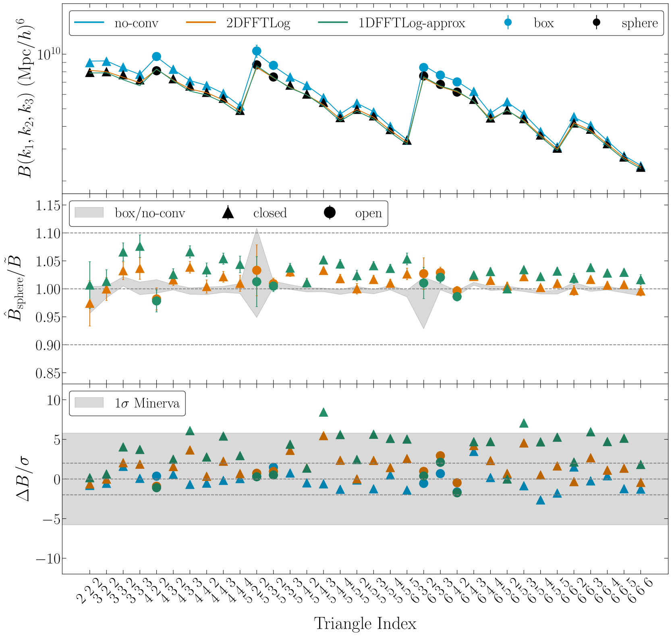
Task: Click the last black triangle at 6 6 6
Action: pos(641,168)
